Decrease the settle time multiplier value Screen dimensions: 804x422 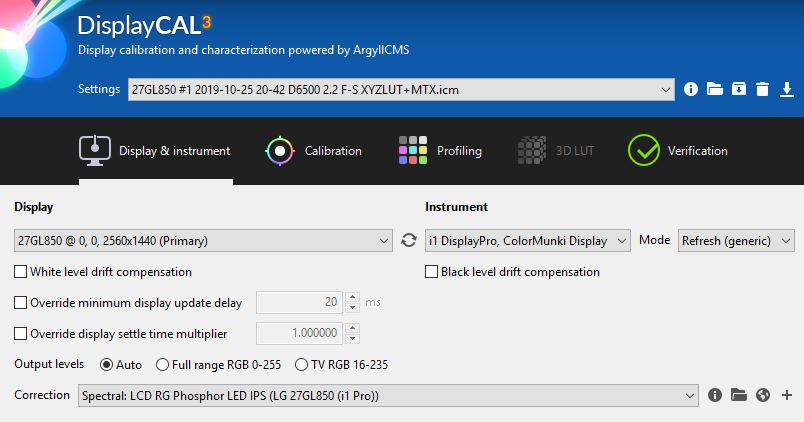click(352, 338)
